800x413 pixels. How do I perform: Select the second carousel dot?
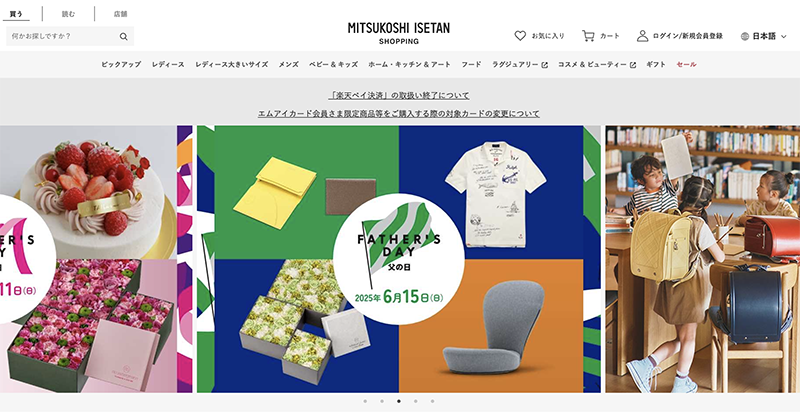382,401
